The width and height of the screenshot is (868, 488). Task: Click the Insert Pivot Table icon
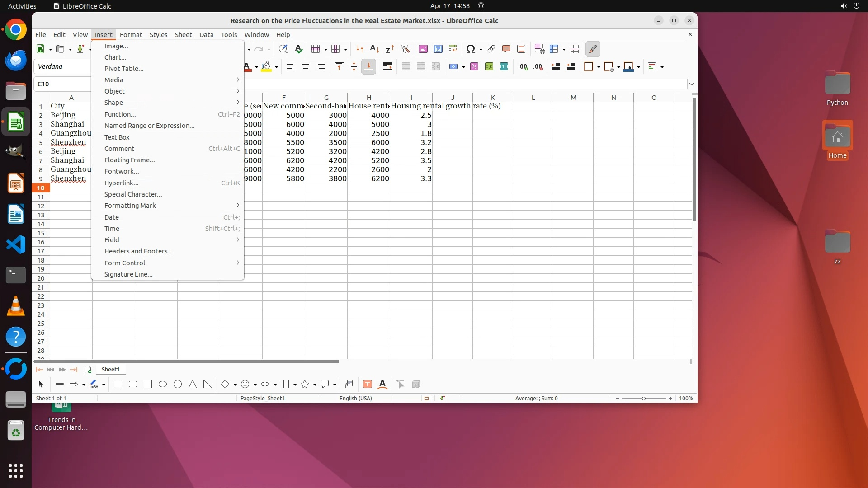[x=453, y=49]
